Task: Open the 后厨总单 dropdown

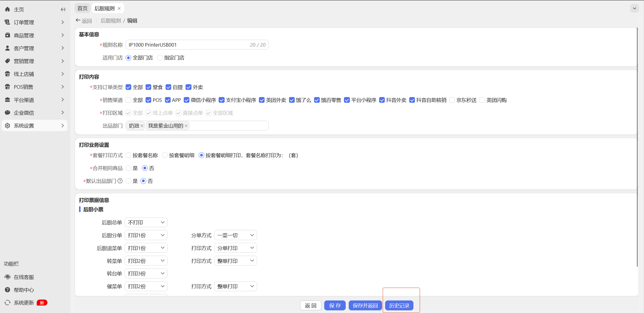Action: tap(146, 222)
